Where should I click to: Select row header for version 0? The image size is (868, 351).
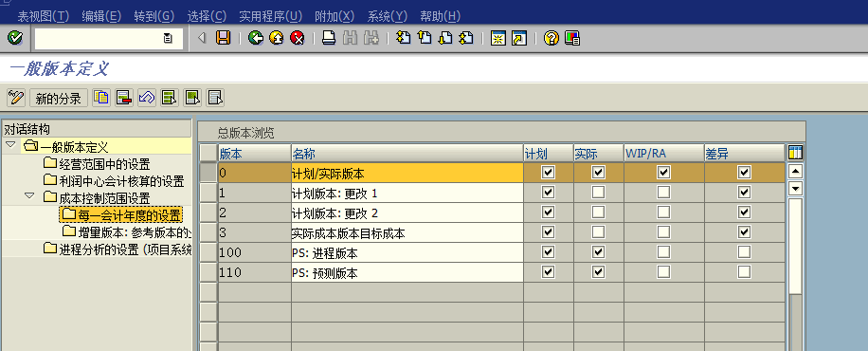tap(208, 173)
